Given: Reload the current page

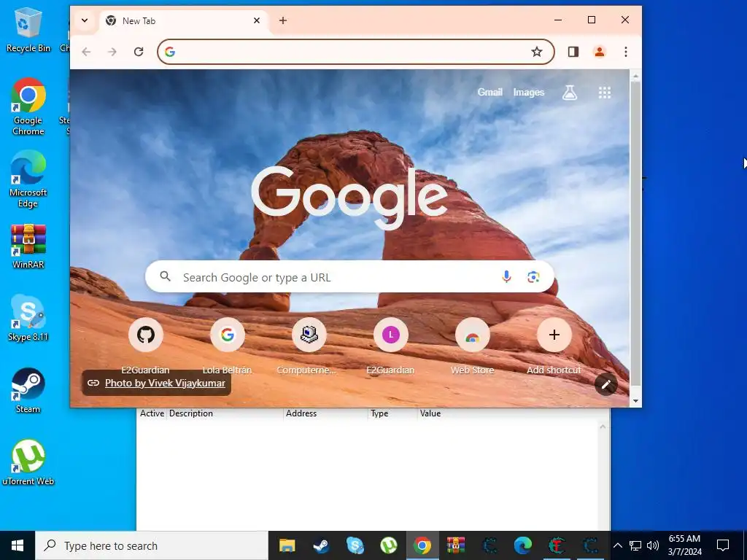Looking at the screenshot, I should pos(139,52).
